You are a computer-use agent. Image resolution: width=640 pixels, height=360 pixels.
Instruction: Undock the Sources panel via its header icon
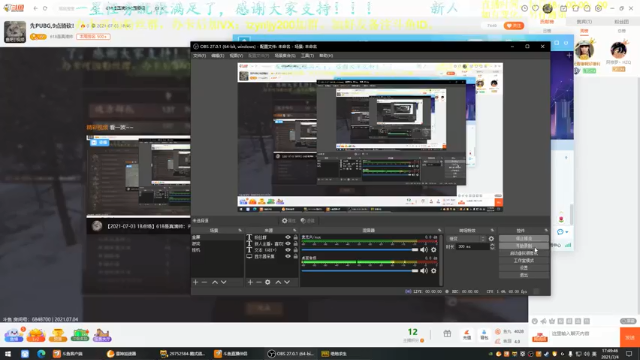294,231
